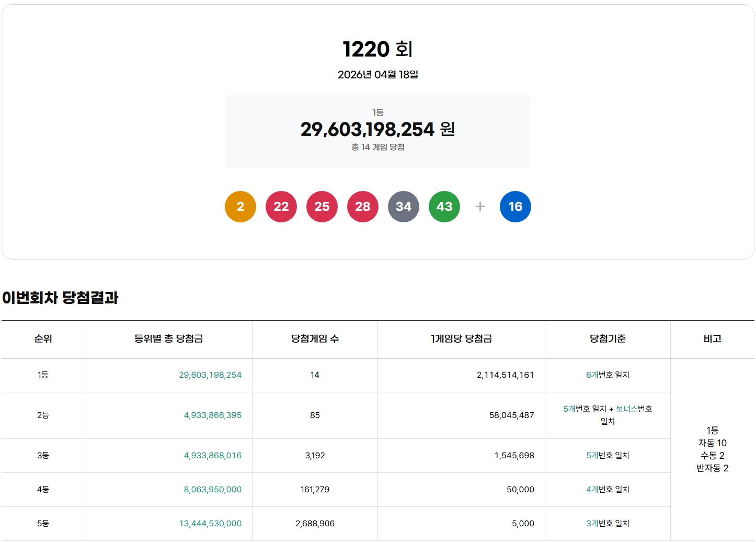Click the 6개번호 일치 criteria text
This screenshot has height=542, width=756.
(x=608, y=375)
